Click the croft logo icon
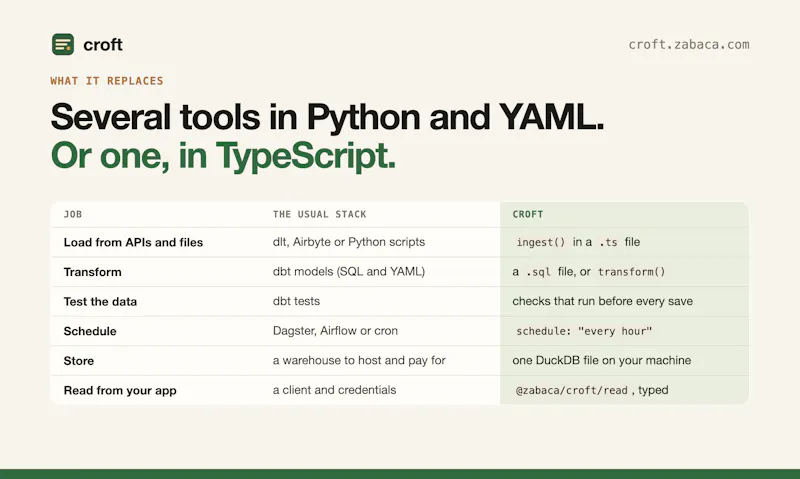The width and height of the screenshot is (800, 479). pyautogui.click(x=63, y=44)
